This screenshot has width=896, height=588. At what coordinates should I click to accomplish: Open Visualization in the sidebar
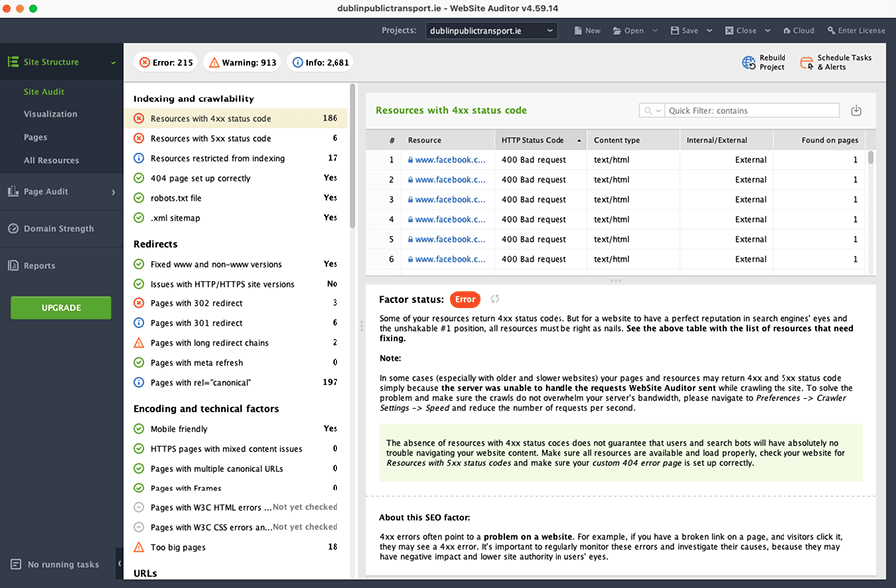coord(51,114)
